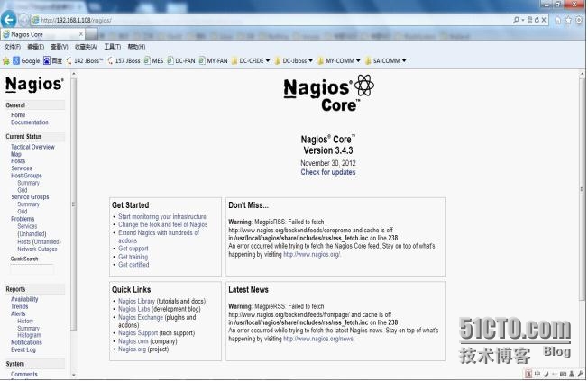Select the Nagios Core browser tab
This screenshot has width=588, height=381.
click(x=42, y=34)
